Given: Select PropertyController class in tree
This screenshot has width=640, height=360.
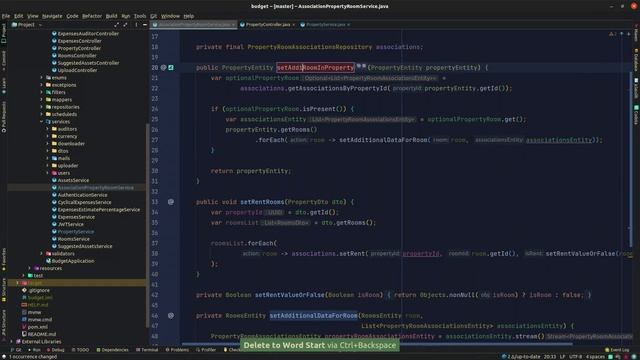Looking at the screenshot, I should tap(76, 48).
